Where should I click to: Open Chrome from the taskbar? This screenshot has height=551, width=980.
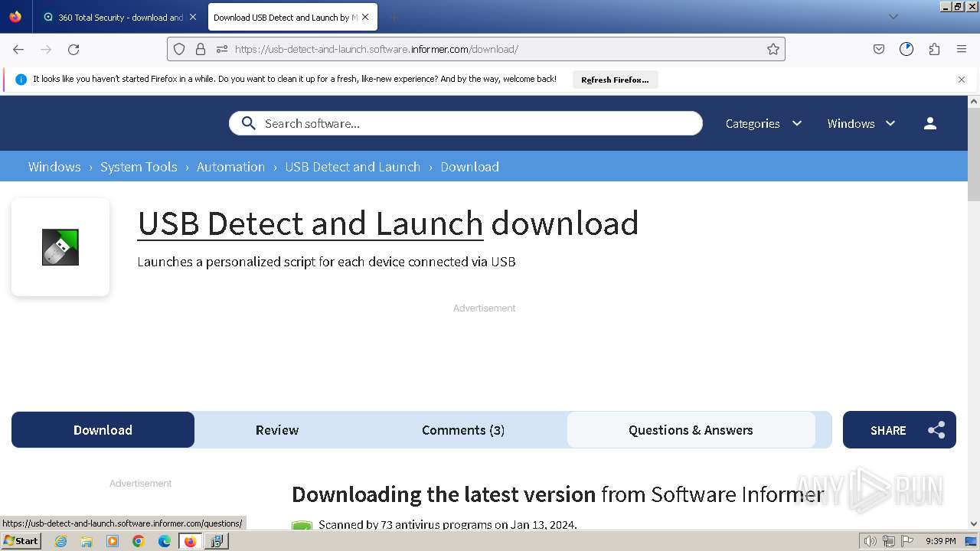pyautogui.click(x=139, y=541)
